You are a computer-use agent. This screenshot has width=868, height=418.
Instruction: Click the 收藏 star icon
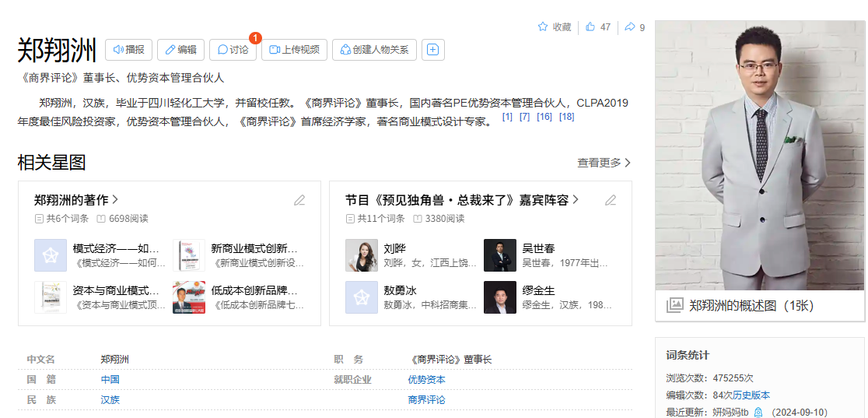tap(543, 27)
